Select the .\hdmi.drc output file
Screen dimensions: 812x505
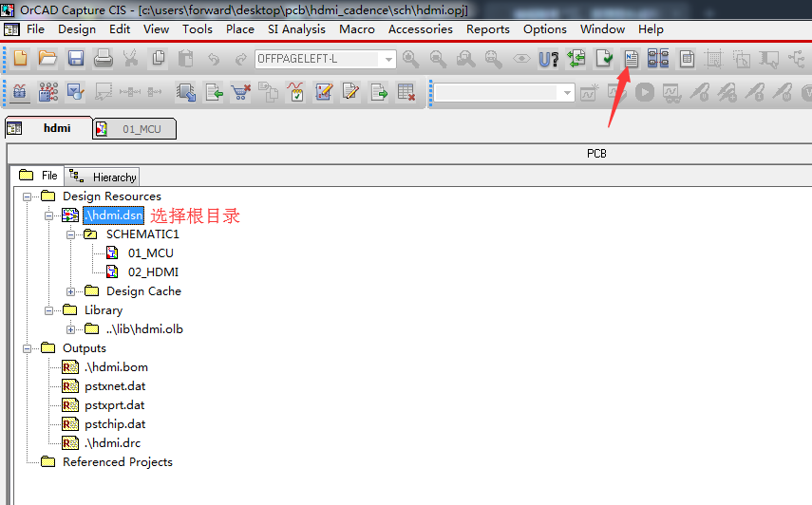click(112, 443)
